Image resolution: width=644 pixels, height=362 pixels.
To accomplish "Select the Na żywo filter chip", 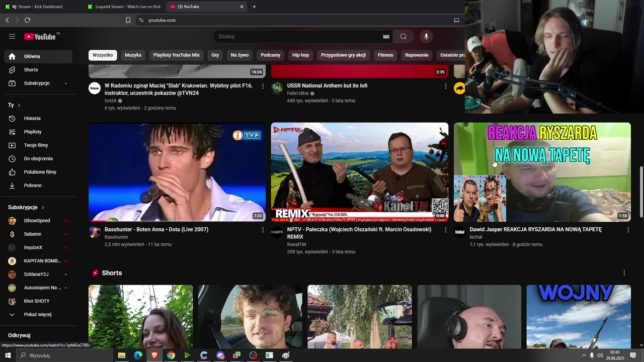I will (x=239, y=55).
